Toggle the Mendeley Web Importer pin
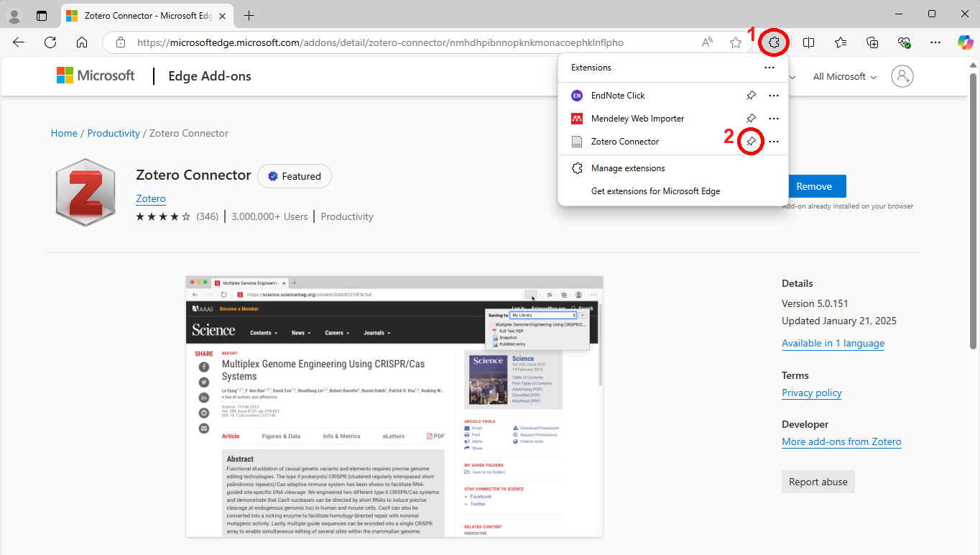 (750, 119)
